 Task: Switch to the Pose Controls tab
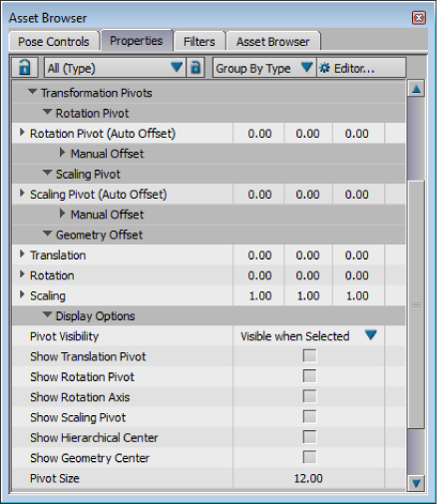54,42
